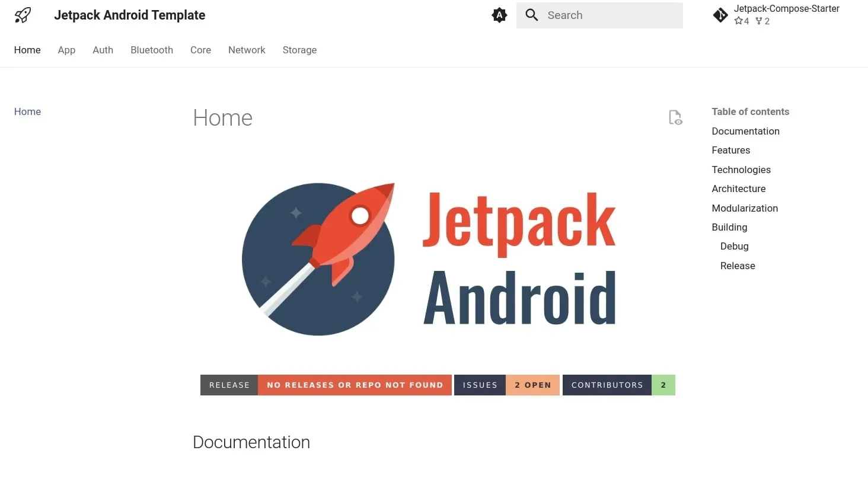
Task: Select Debug under Building in contents
Action: coord(734,246)
